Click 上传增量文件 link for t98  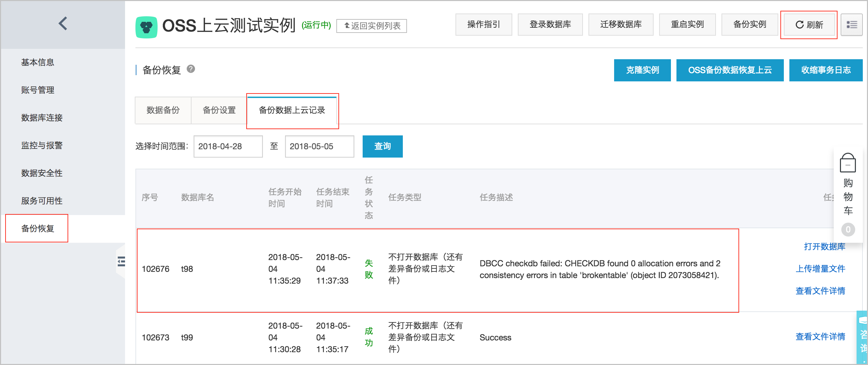click(820, 269)
